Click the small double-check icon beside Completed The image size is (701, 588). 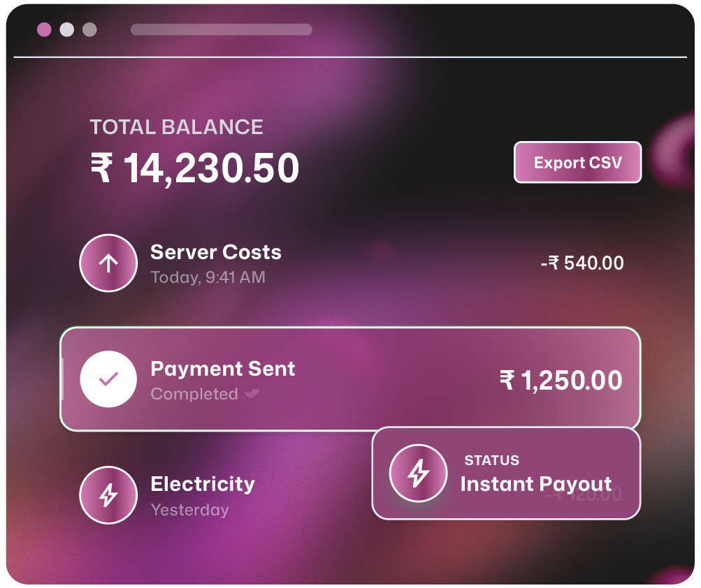tap(252, 394)
